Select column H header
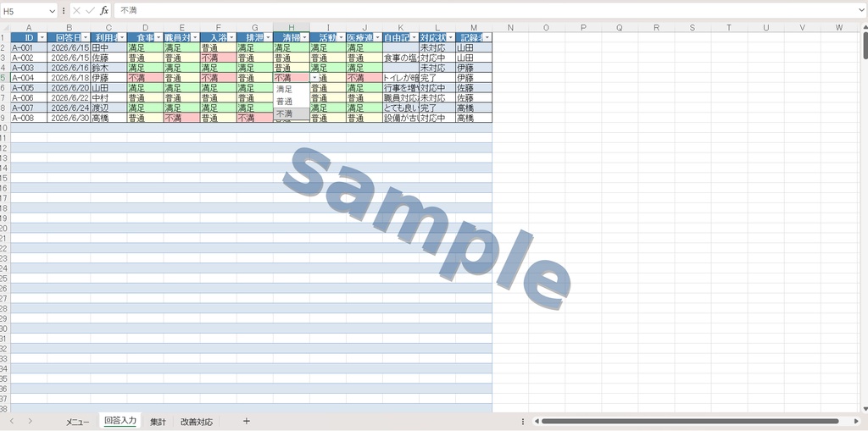This screenshot has height=431, width=868. click(x=292, y=28)
